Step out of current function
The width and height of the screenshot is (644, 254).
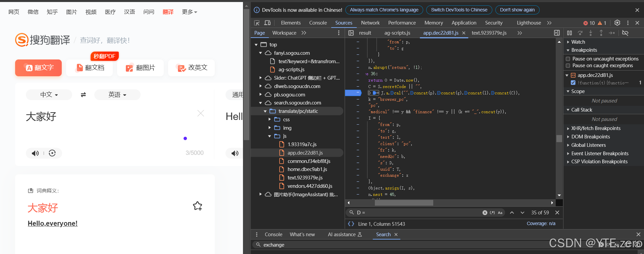coord(601,33)
